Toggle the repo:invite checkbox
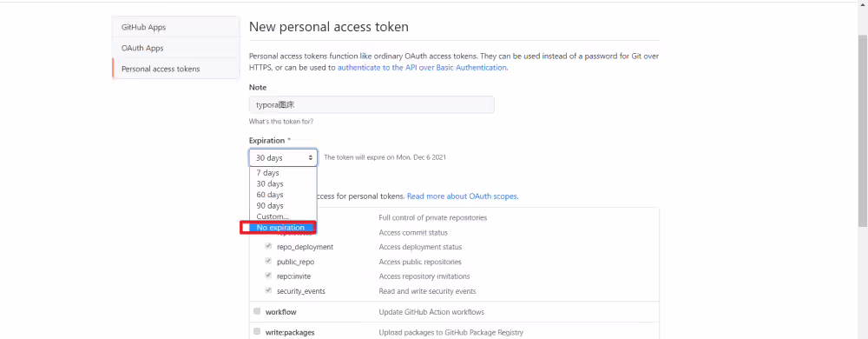Screen dimensions: 868x339 point(268,276)
